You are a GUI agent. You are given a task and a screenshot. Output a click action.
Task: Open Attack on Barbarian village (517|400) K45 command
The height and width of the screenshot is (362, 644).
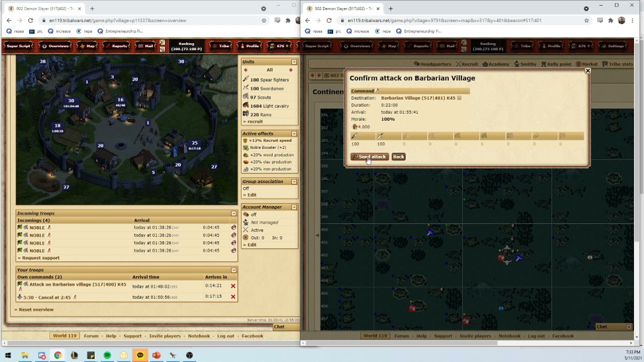[x=77, y=285]
